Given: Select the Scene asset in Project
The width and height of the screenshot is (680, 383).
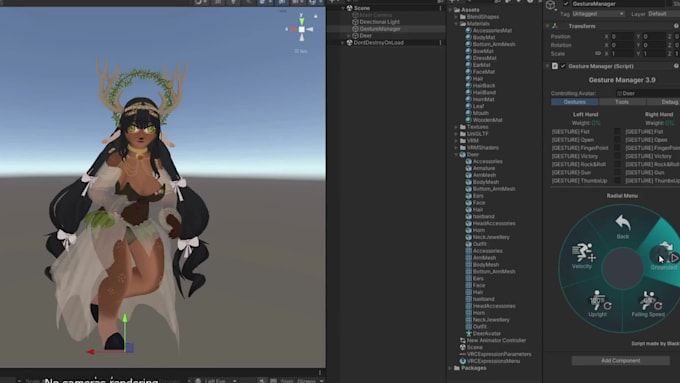Looking at the screenshot, I should 471,347.
